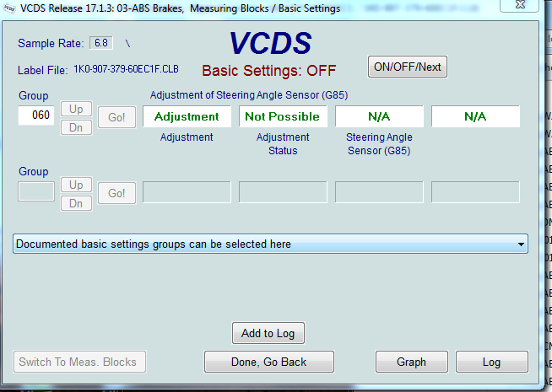Click the 'Adjustment' green value field

pyautogui.click(x=187, y=116)
